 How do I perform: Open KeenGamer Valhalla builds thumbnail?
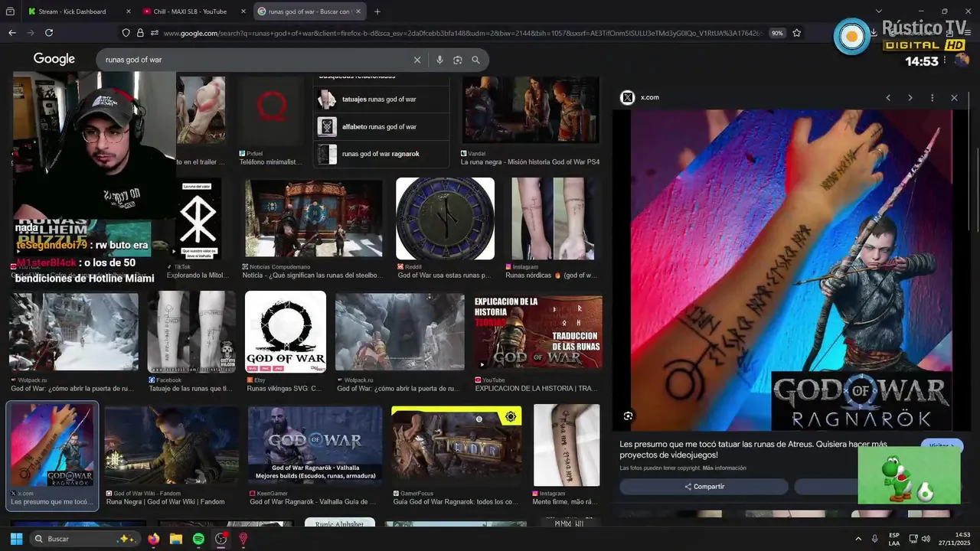(315, 445)
